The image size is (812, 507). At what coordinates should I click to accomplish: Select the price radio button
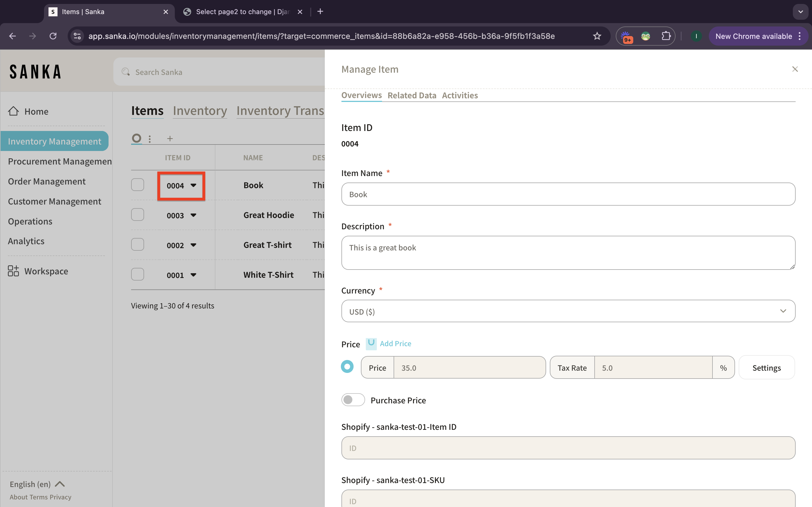347,366
